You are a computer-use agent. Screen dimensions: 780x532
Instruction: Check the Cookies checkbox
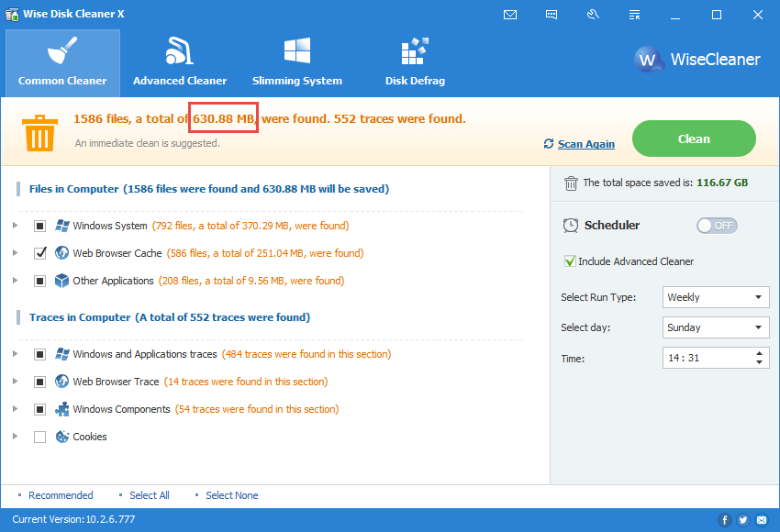[39, 437]
